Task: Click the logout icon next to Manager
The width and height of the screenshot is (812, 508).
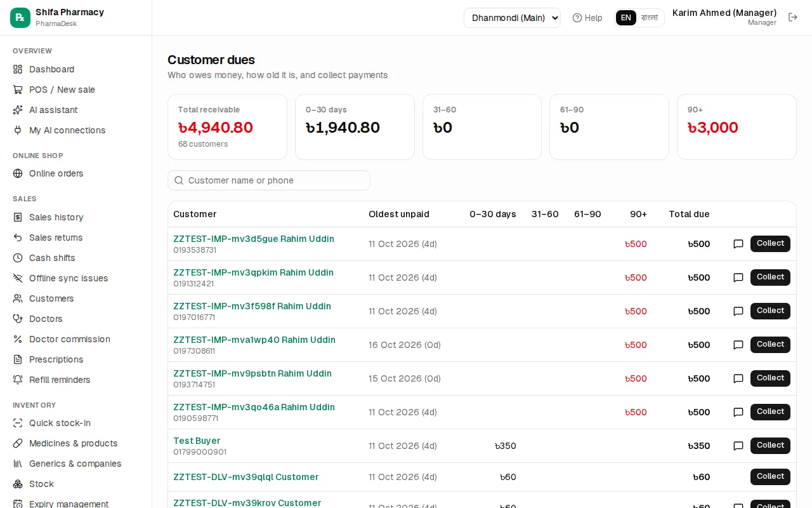Action: [x=793, y=17]
